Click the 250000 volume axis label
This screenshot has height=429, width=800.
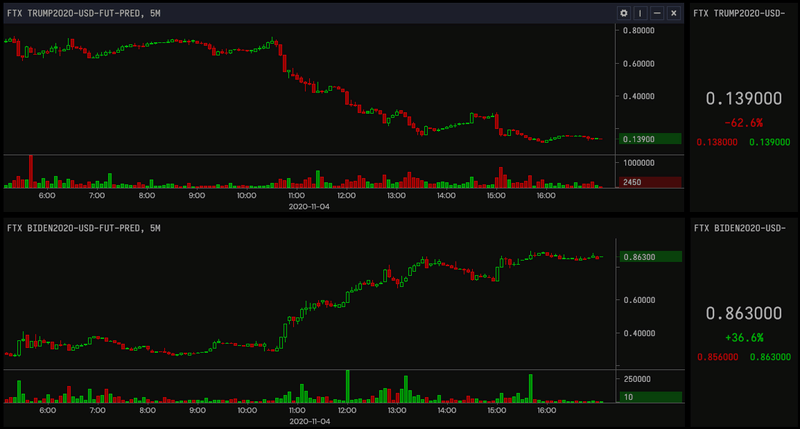(x=637, y=379)
